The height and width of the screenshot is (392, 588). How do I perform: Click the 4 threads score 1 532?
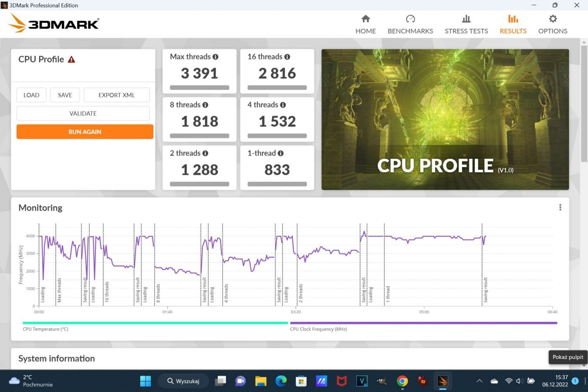277,121
